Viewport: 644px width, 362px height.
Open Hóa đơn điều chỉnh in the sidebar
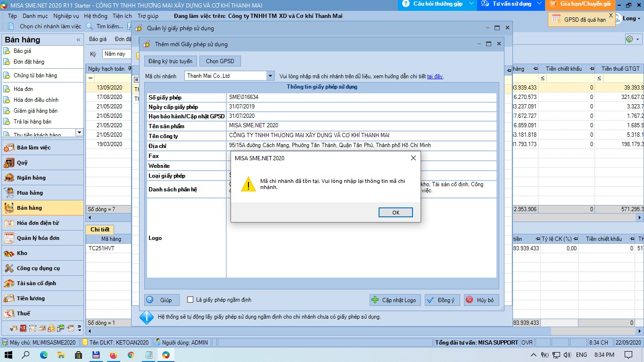[36, 100]
